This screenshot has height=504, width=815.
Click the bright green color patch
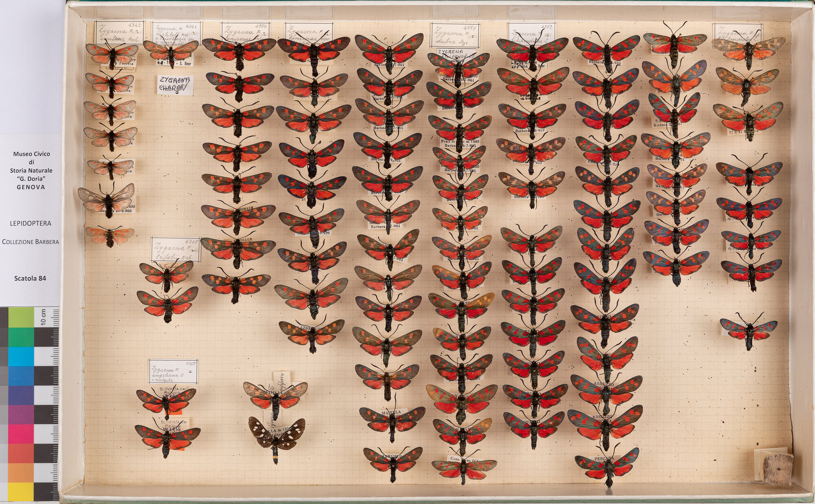pyautogui.click(x=21, y=317)
